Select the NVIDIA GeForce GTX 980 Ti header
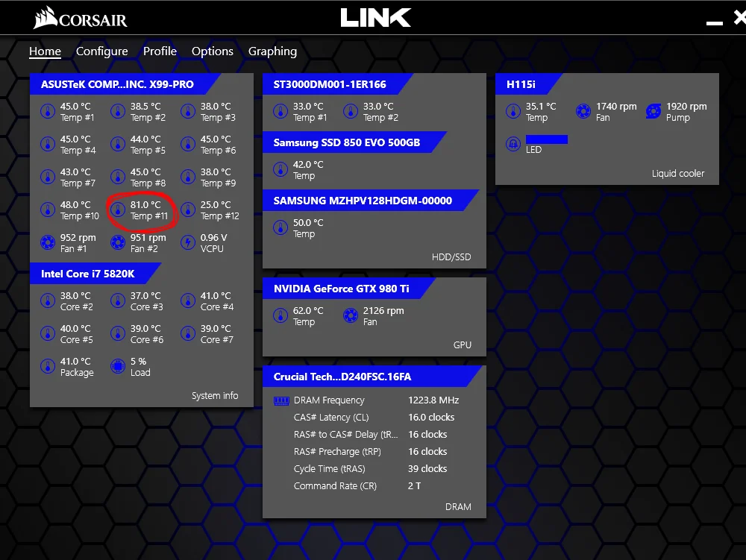This screenshot has height=560, width=746. [348, 289]
